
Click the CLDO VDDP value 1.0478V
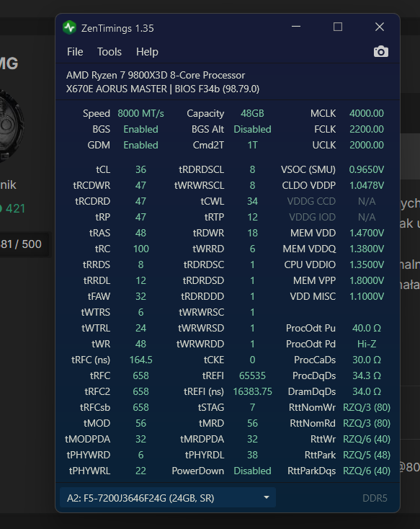[367, 185]
